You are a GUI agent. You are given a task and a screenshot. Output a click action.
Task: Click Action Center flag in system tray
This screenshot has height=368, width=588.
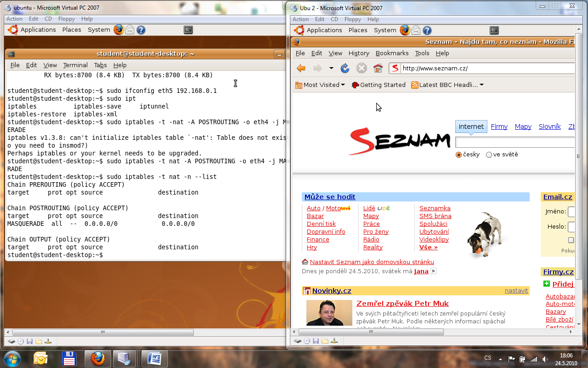(x=511, y=359)
